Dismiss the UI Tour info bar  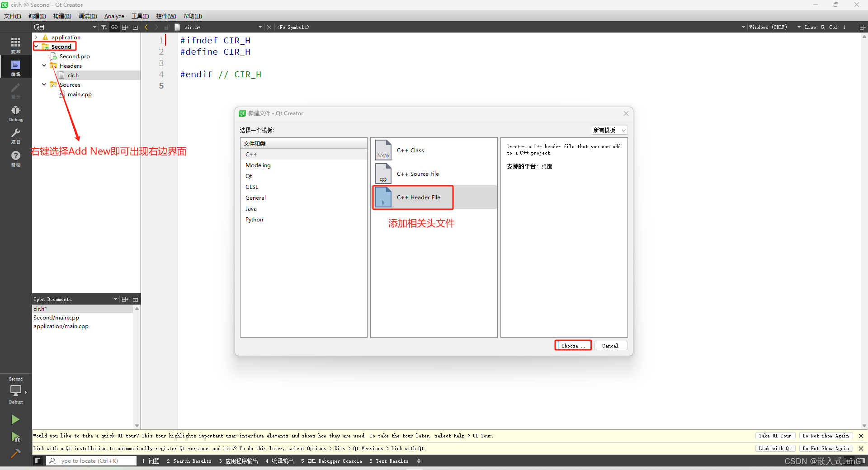[x=861, y=436]
